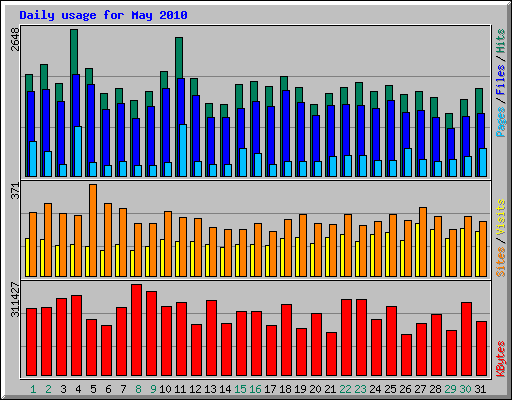
Task: Click the orange visits bar for day 27
Action: 423,242
